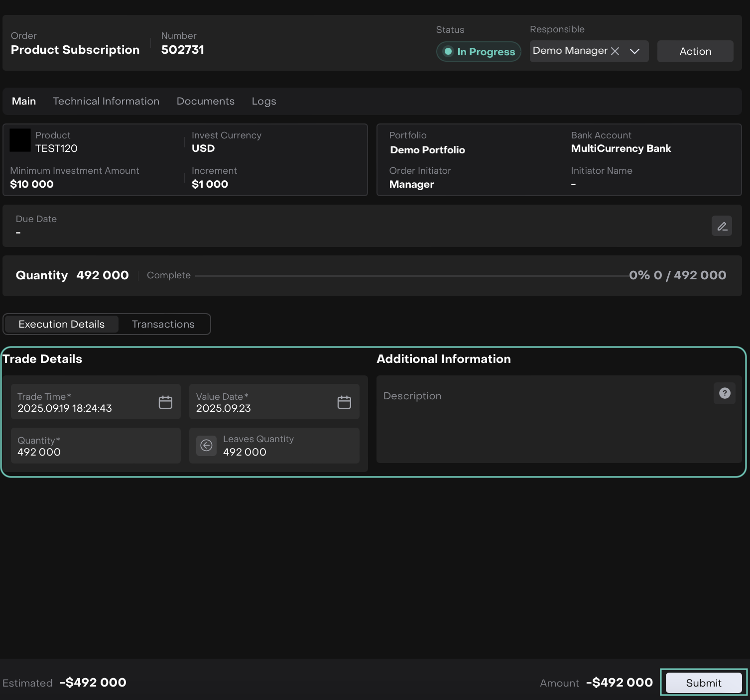This screenshot has height=700, width=750.
Task: Expand the Responsible dropdown chevron
Action: (x=634, y=51)
